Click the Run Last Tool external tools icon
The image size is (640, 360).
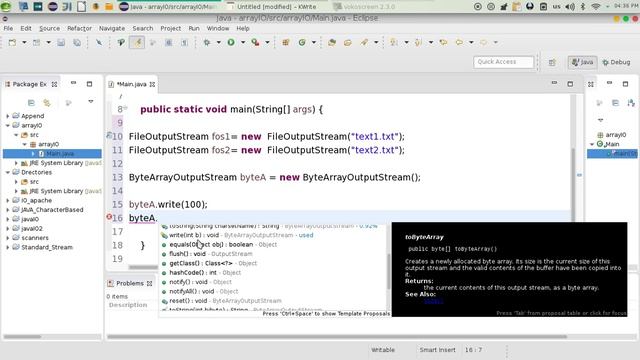tap(256, 42)
